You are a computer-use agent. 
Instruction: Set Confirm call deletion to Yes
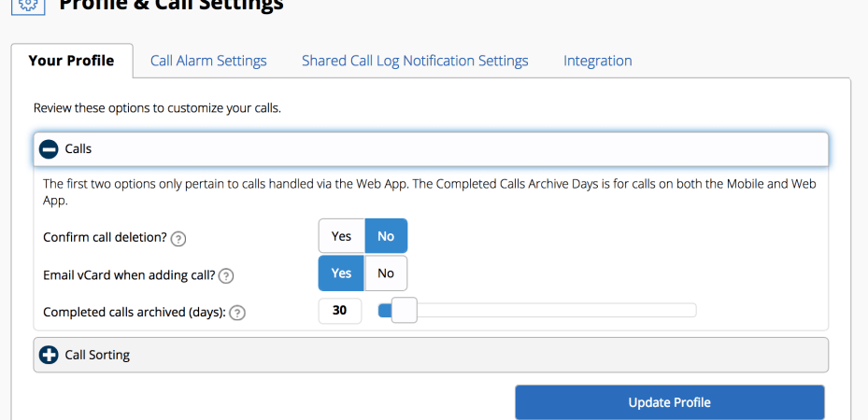pyautogui.click(x=341, y=236)
